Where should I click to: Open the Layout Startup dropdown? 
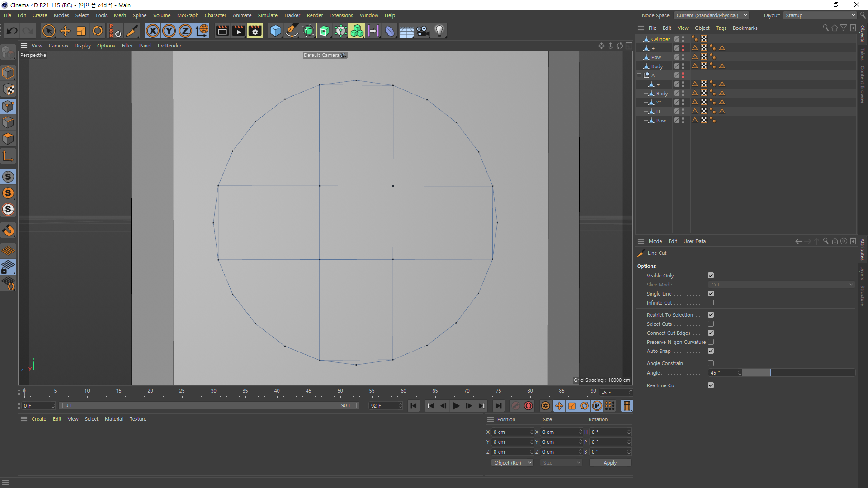tap(820, 15)
